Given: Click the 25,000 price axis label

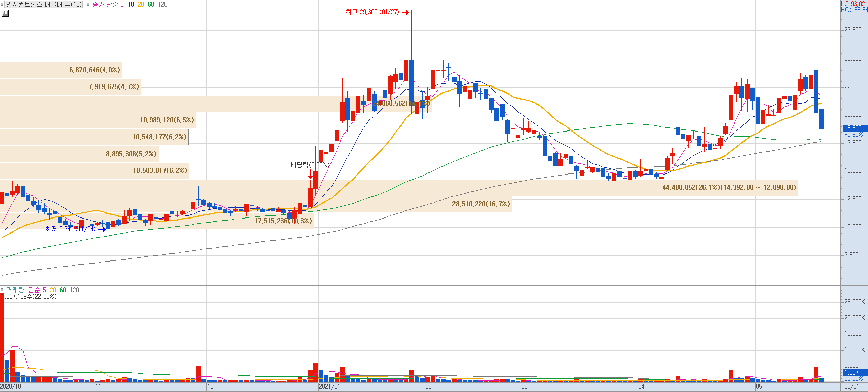Looking at the screenshot, I should pyautogui.click(x=853, y=59).
